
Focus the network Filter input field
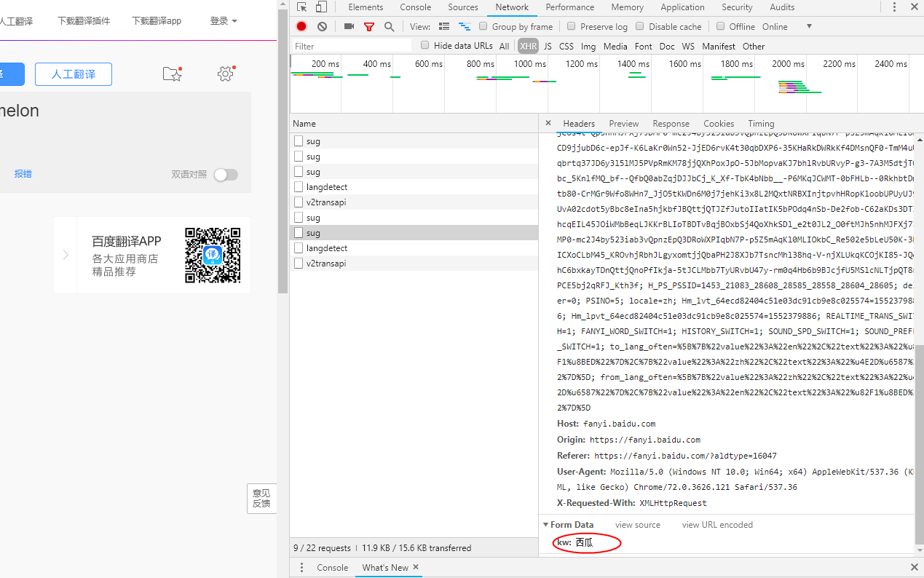click(352, 46)
